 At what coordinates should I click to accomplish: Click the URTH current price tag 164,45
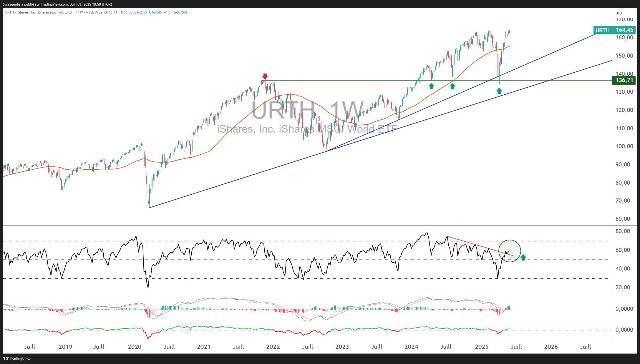coord(614,30)
